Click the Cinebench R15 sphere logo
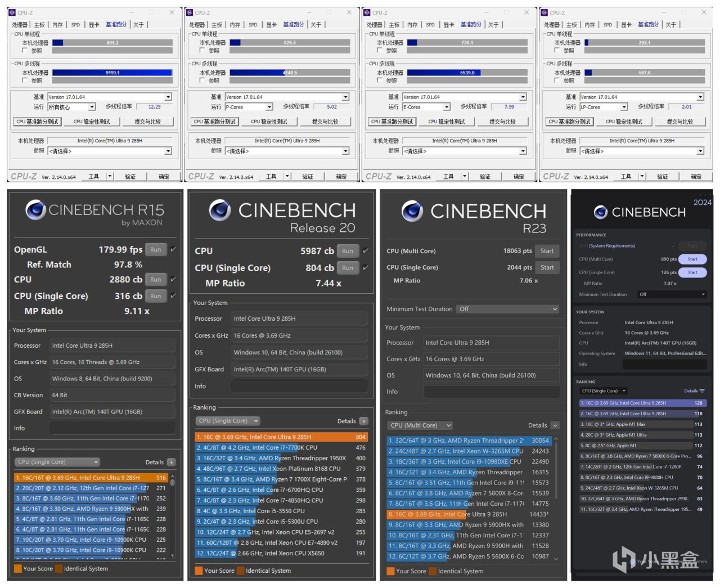The width and height of the screenshot is (720, 588). point(35,210)
